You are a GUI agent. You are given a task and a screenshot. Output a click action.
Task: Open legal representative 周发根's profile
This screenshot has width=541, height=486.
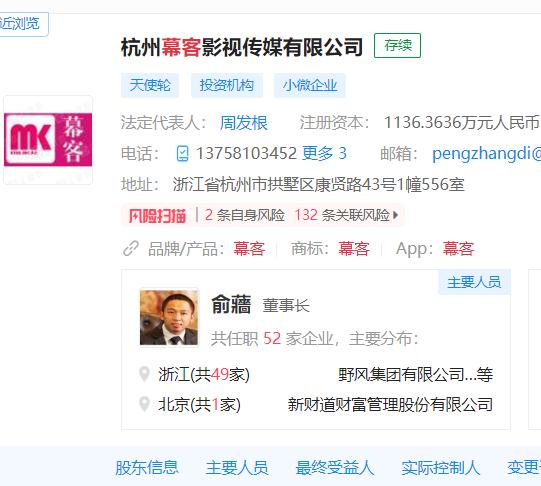click(244, 123)
